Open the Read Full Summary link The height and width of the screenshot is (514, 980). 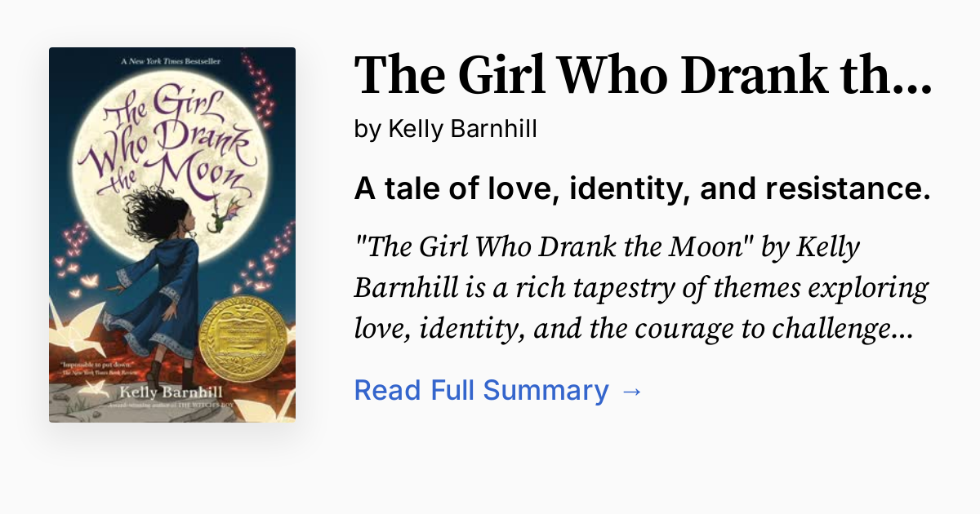click(482, 390)
